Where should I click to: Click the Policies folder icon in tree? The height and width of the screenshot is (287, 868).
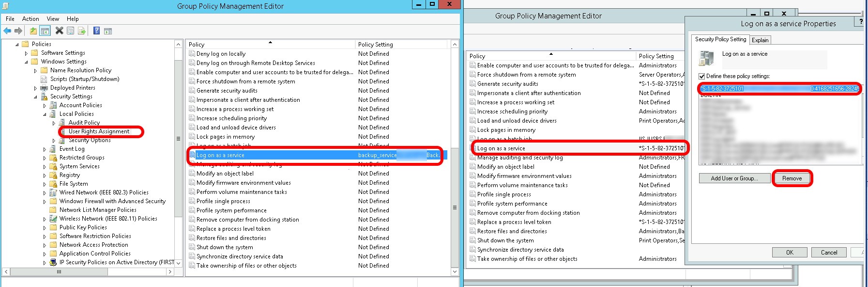point(25,44)
